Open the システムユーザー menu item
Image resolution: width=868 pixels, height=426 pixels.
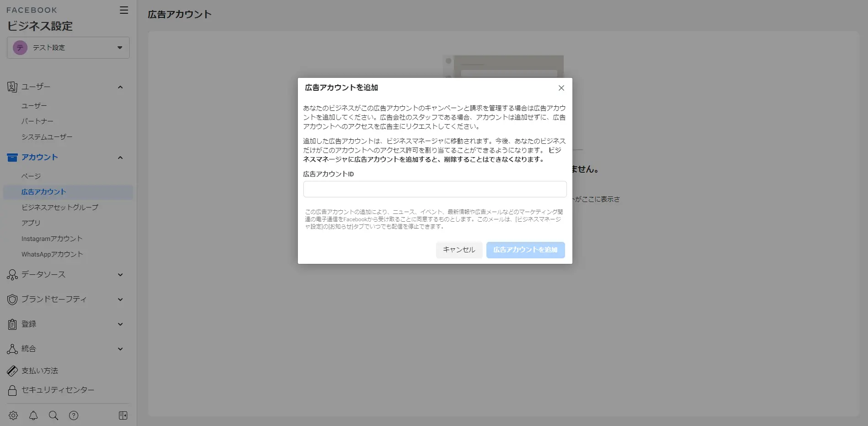coord(47,137)
